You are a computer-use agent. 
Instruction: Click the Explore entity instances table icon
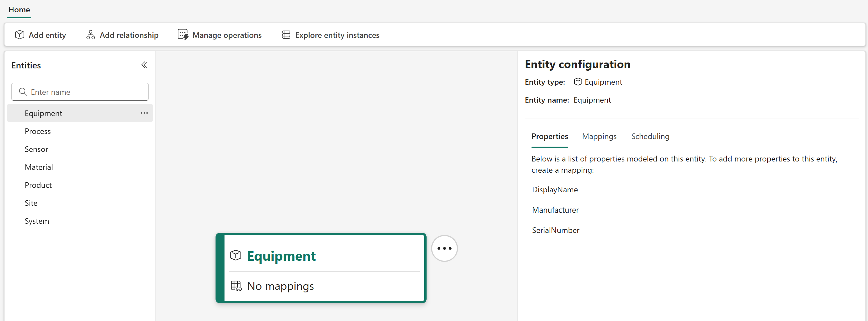(286, 35)
